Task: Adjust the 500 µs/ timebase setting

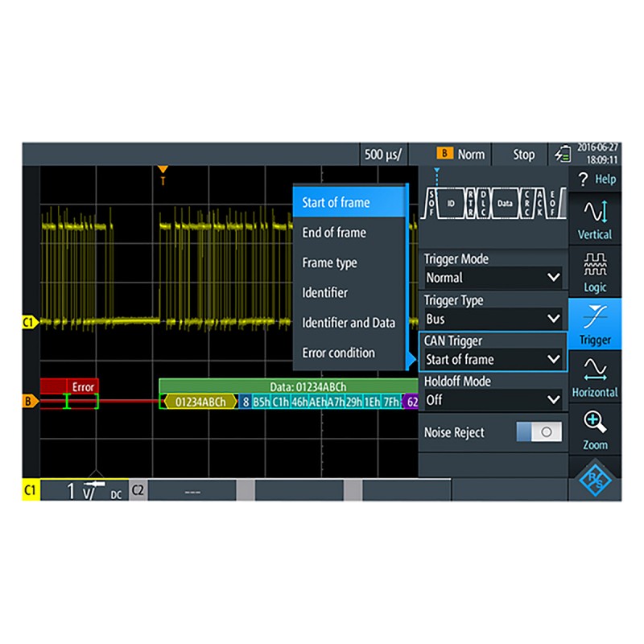Action: [x=383, y=154]
